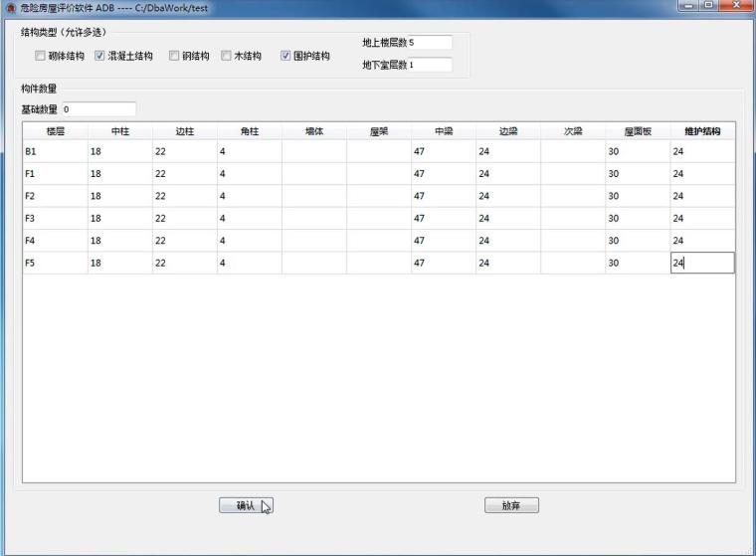
Task: Click the 墙体 cell in row B1
Action: 313,151
